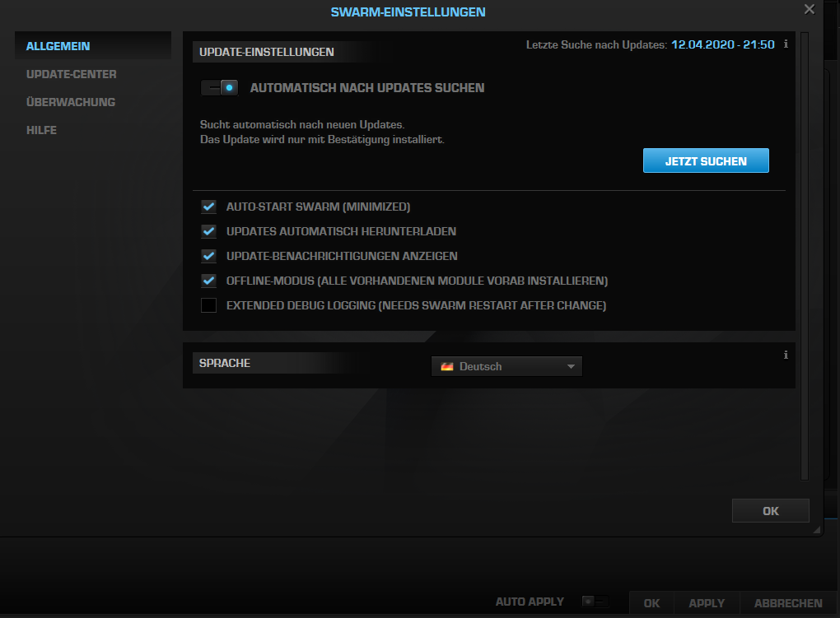Click the last update date 12.04.2020 - 21:50

tap(723, 45)
